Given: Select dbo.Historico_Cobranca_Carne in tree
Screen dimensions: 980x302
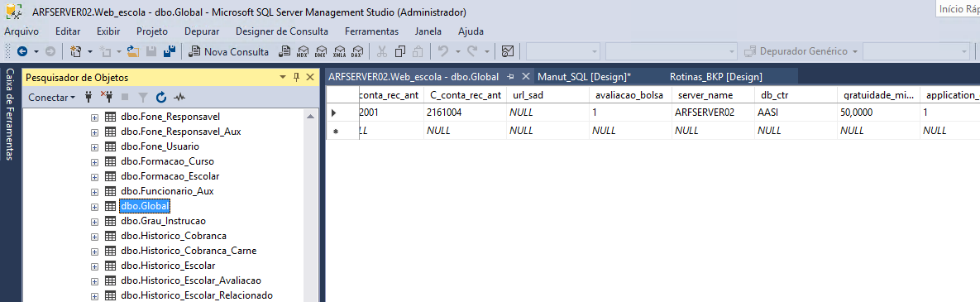Looking at the screenshot, I should tap(189, 251).
